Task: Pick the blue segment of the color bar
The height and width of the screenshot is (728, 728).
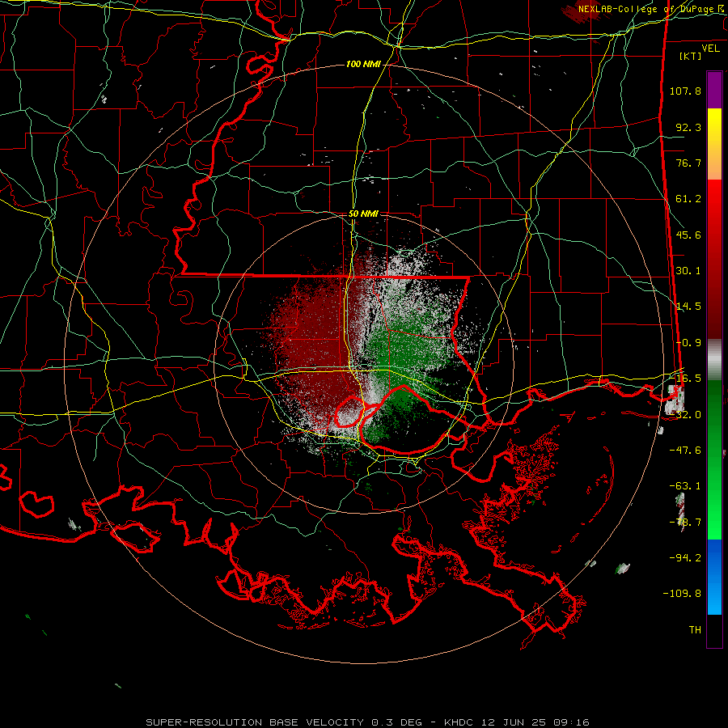Action: click(714, 577)
